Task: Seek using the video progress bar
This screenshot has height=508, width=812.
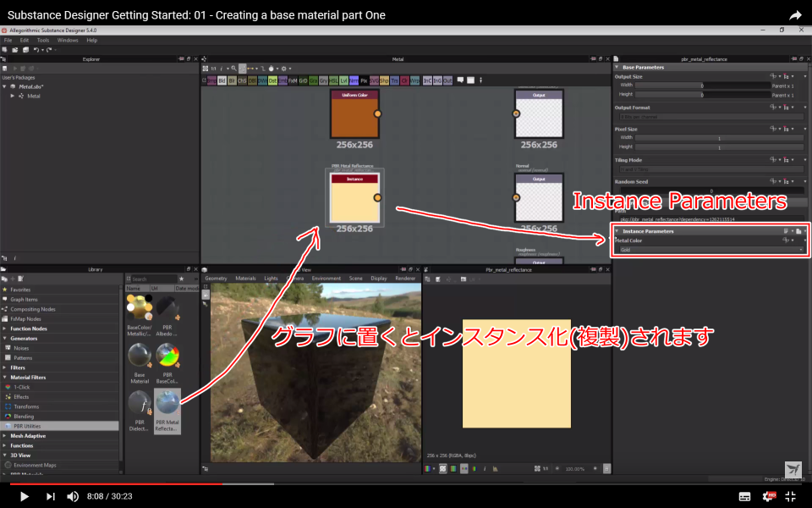Action: [406, 483]
